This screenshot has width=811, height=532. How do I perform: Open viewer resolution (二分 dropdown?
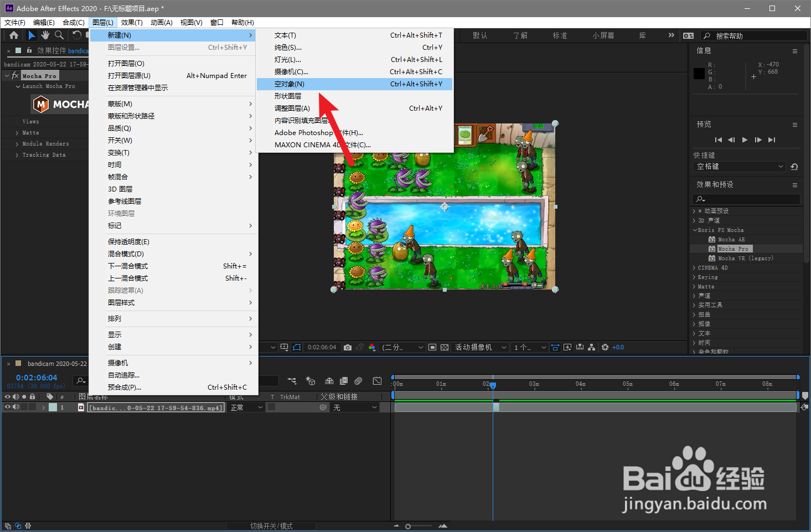pyautogui.click(x=402, y=348)
